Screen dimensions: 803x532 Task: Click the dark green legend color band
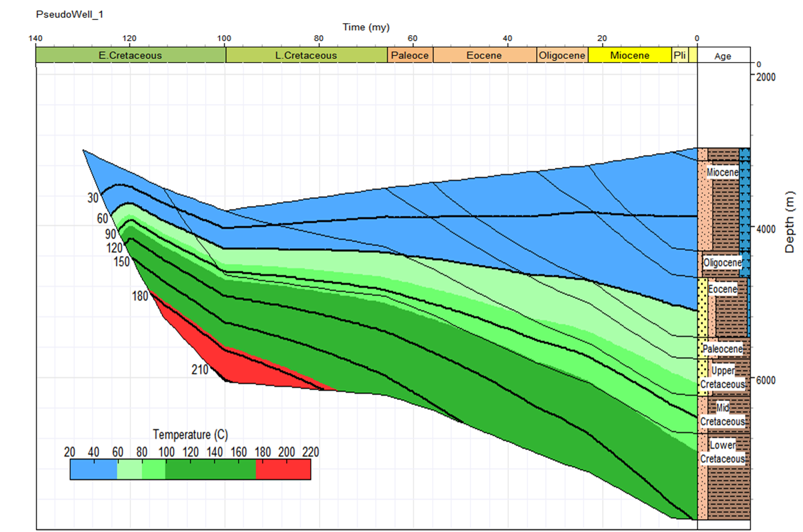point(210,470)
